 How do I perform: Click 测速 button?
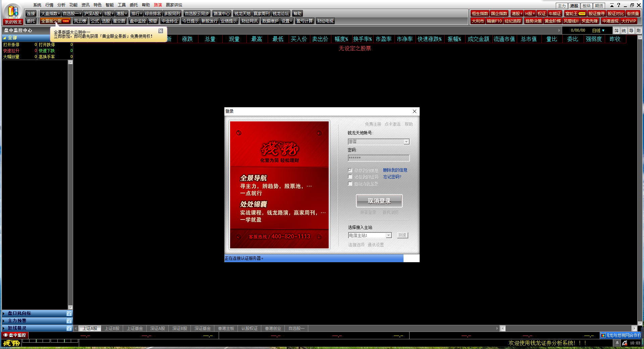(402, 235)
